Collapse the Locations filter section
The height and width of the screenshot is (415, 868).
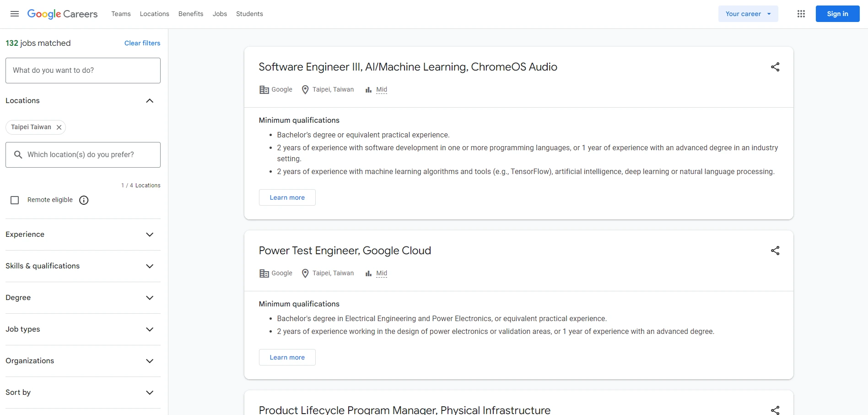(150, 101)
